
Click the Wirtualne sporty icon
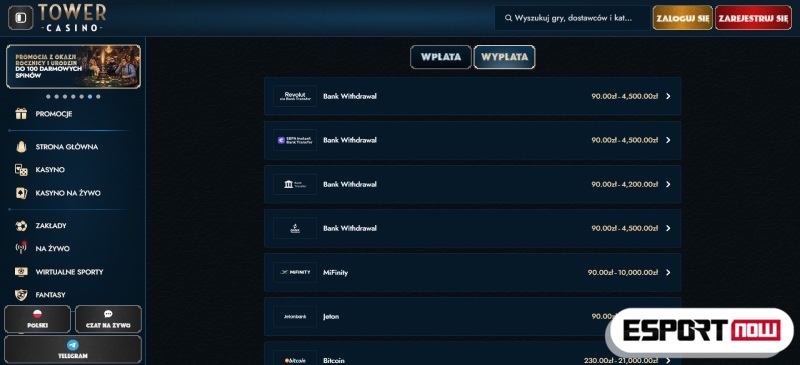(21, 272)
